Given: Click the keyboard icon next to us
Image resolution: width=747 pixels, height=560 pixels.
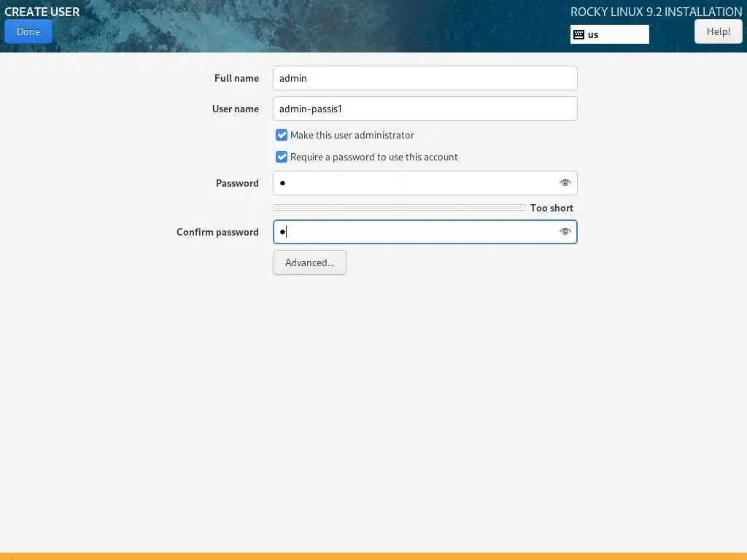Looking at the screenshot, I should [578, 34].
